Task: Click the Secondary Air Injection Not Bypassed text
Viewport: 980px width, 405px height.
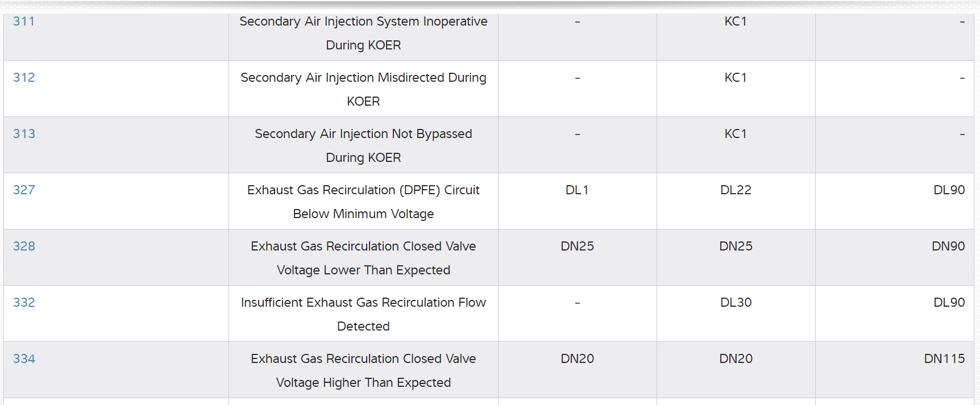Action: coord(363,145)
